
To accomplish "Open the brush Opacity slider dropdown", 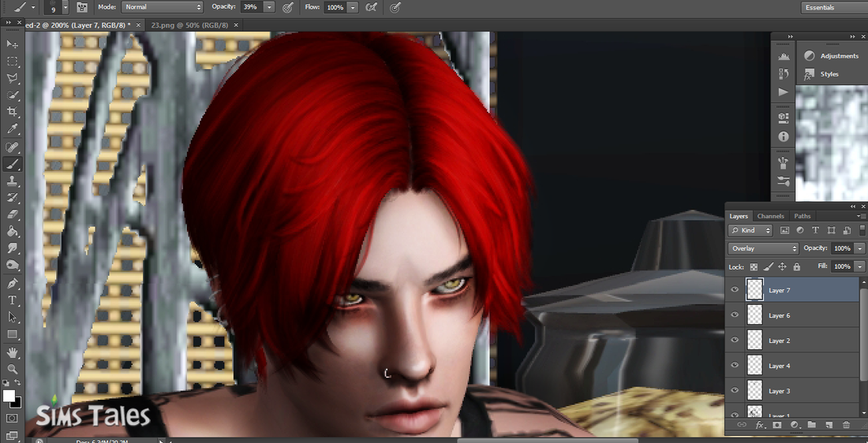I will pyautogui.click(x=269, y=7).
